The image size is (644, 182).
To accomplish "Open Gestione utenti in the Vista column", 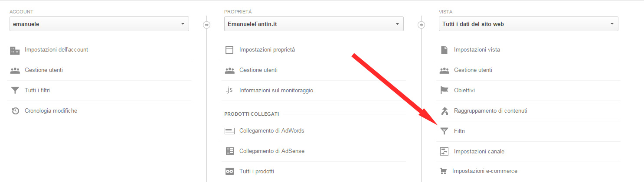I will (473, 70).
